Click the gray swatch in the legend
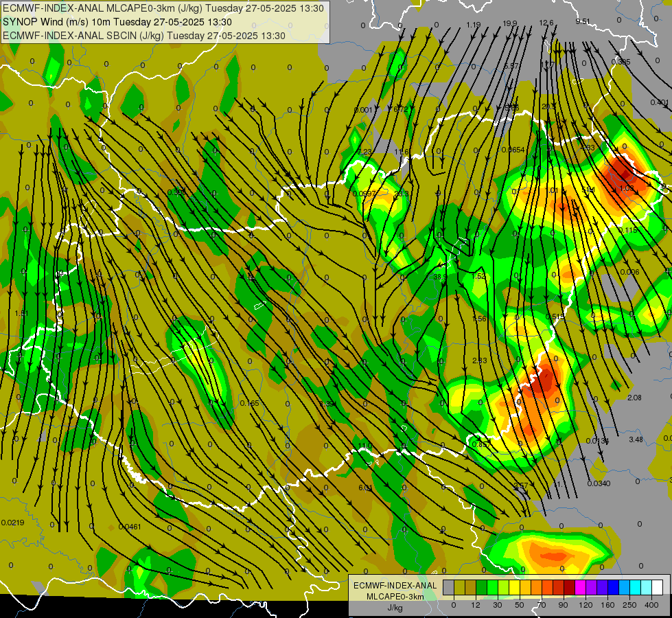 (x=448, y=588)
